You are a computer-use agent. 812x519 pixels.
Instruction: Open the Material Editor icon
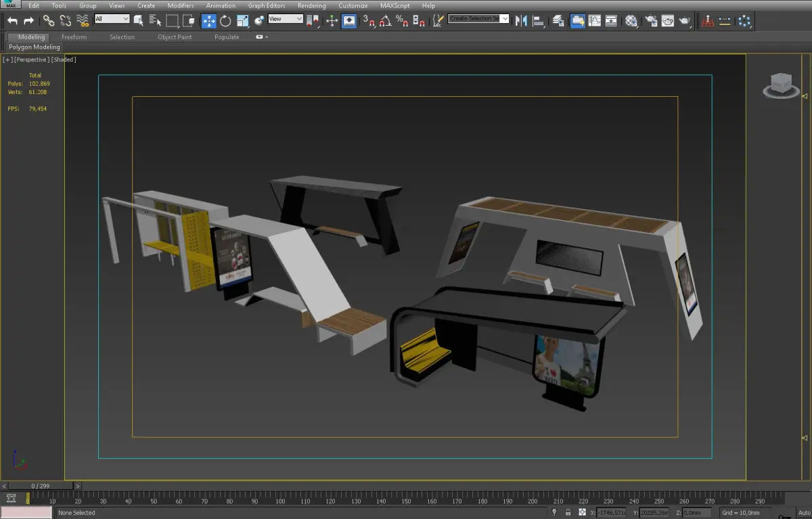pyautogui.click(x=631, y=21)
